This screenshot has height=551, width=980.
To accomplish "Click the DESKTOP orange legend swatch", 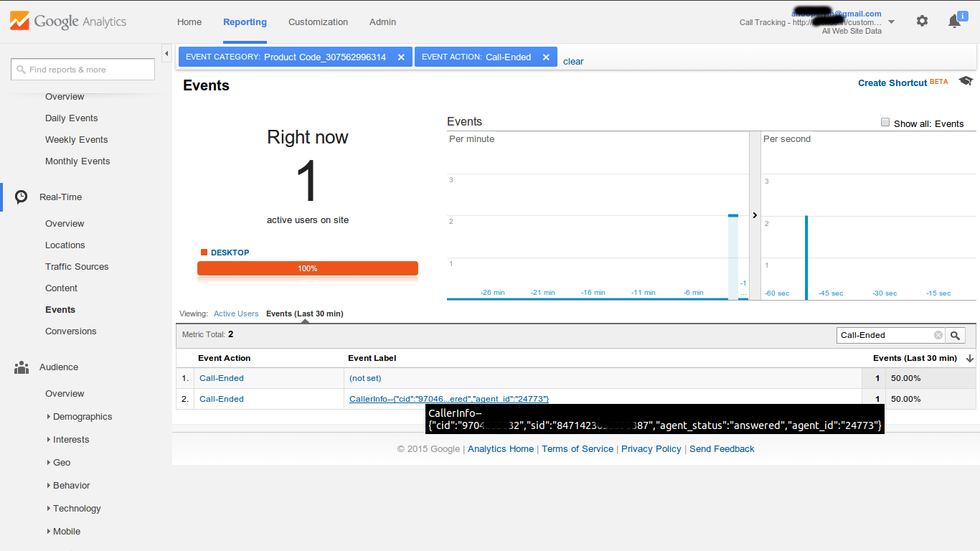I will [x=204, y=253].
